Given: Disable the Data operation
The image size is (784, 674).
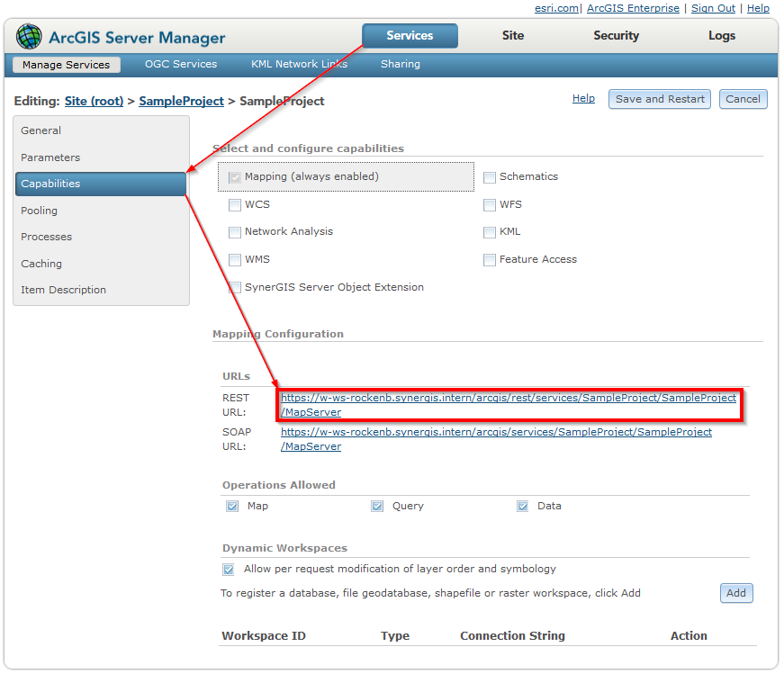Looking at the screenshot, I should point(523,506).
